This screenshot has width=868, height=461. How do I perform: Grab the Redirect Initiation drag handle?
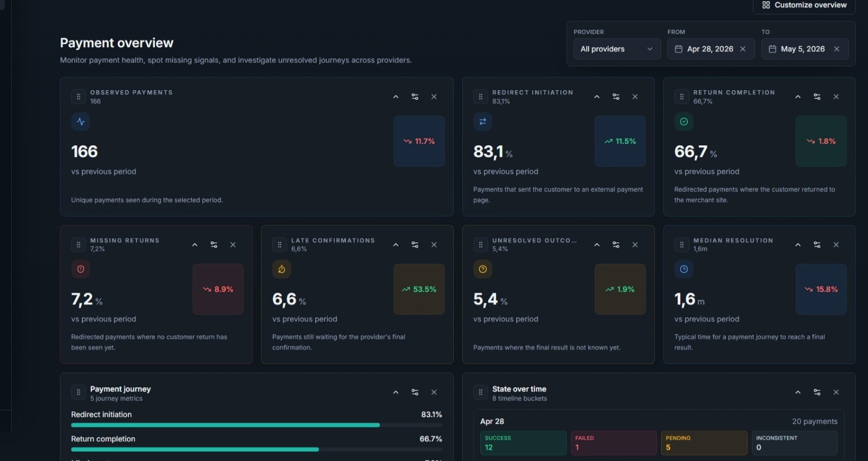click(x=481, y=96)
